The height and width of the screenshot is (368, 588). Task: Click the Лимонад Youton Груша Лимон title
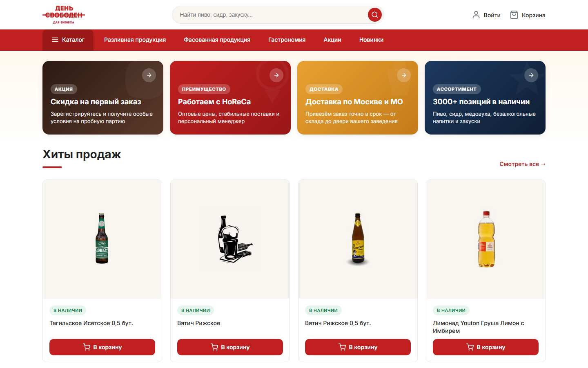click(x=478, y=327)
